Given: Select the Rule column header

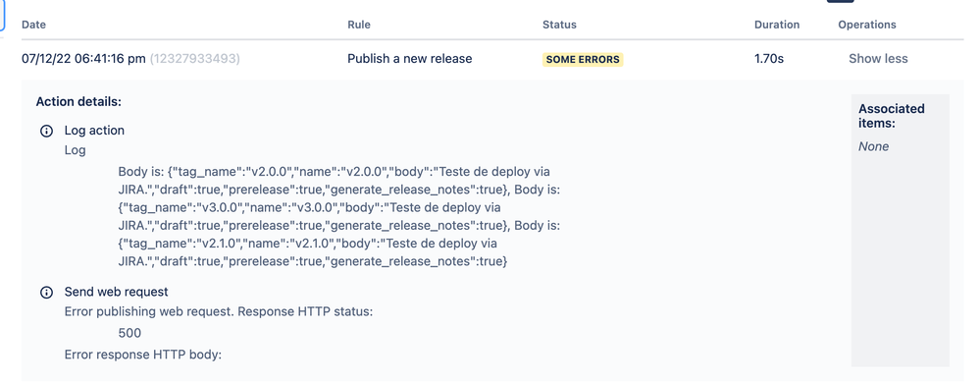Looking at the screenshot, I should (359, 25).
